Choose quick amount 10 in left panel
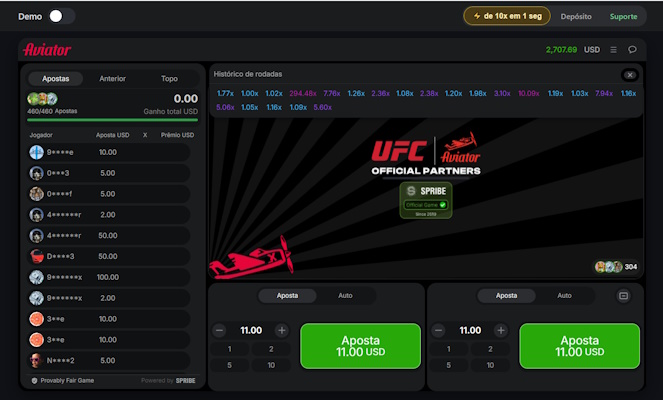 point(271,365)
